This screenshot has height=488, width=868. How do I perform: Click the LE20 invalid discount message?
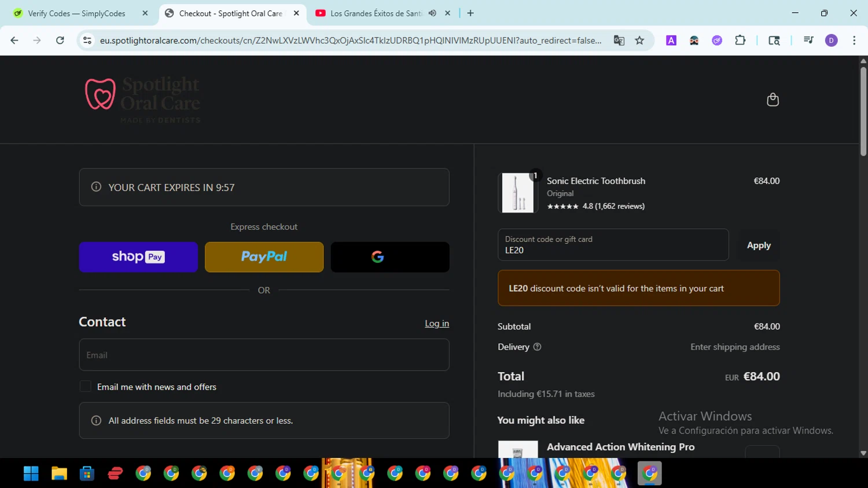(639, 288)
